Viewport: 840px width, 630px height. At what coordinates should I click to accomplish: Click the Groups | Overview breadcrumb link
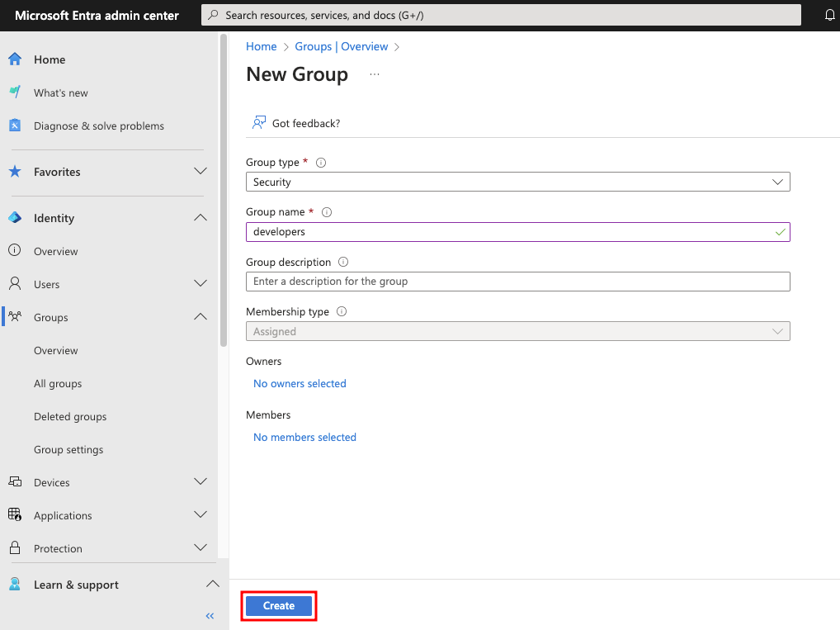click(342, 46)
